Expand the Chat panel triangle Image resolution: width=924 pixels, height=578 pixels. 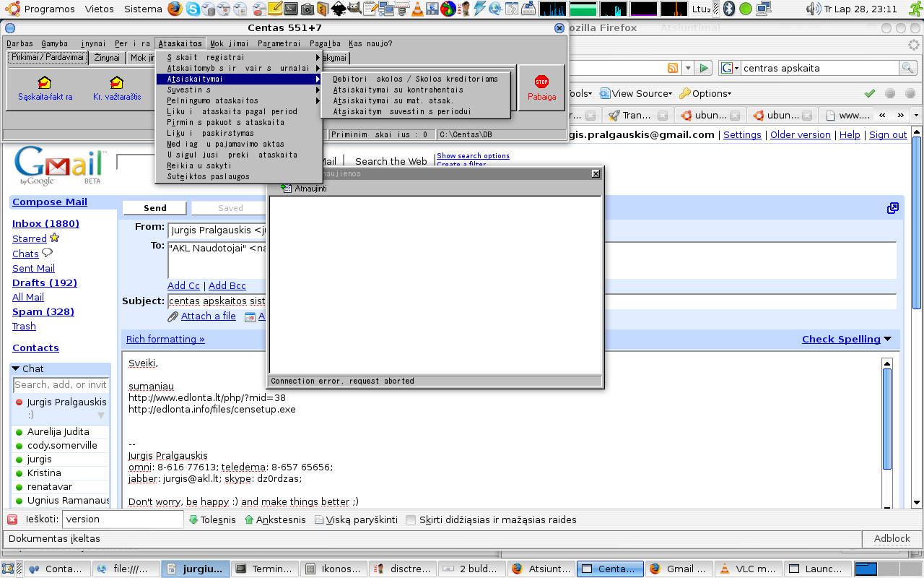(x=16, y=368)
